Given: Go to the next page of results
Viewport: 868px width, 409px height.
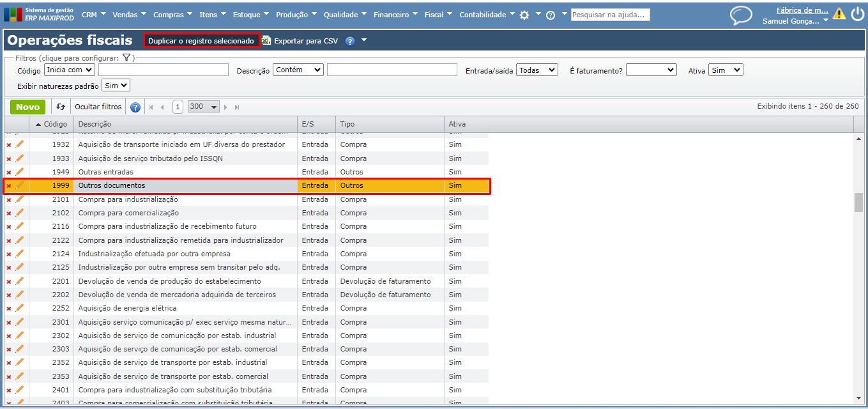Looking at the screenshot, I should point(225,107).
